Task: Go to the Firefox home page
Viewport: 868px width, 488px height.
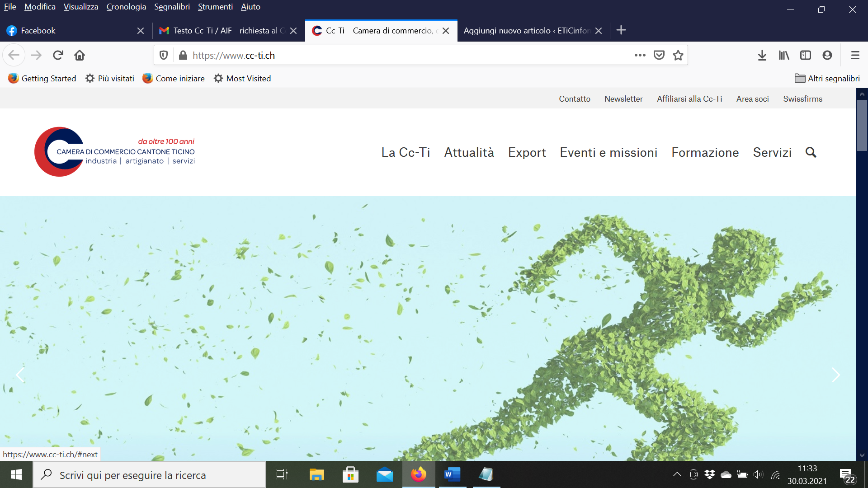Action: point(80,55)
